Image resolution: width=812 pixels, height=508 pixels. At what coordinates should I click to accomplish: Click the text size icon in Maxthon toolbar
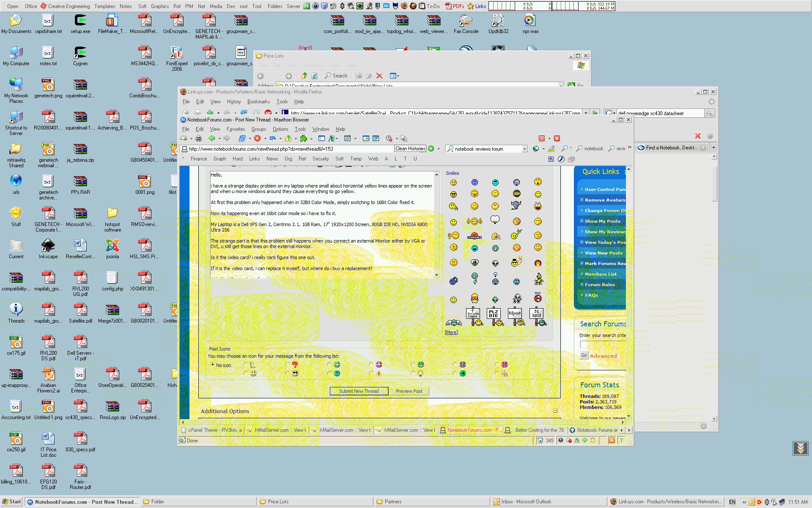click(x=332, y=138)
